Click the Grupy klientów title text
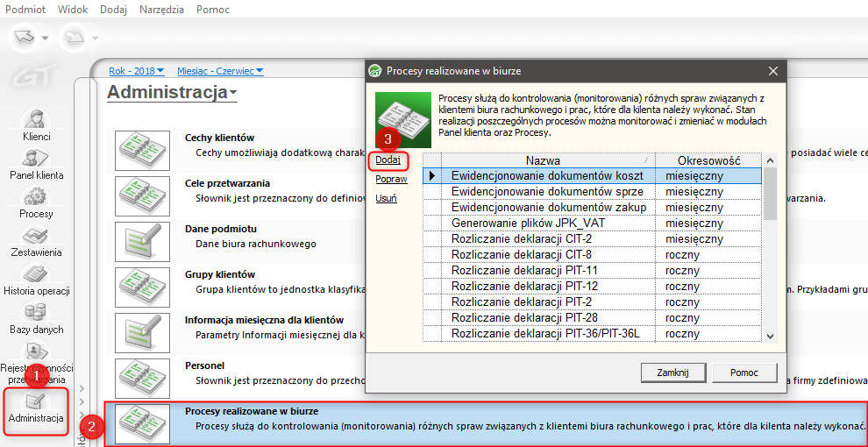The width and height of the screenshot is (868, 447). (219, 274)
